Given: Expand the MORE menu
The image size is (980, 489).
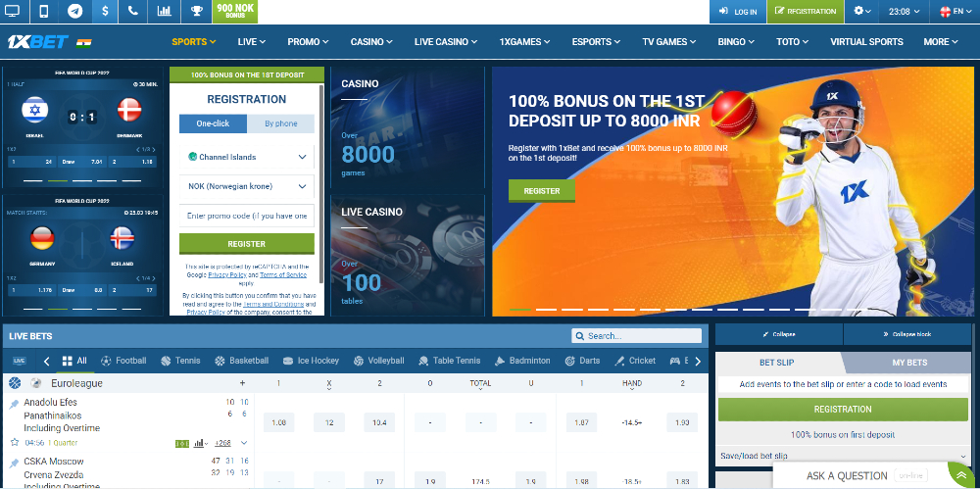Looking at the screenshot, I should pyautogui.click(x=941, y=42).
